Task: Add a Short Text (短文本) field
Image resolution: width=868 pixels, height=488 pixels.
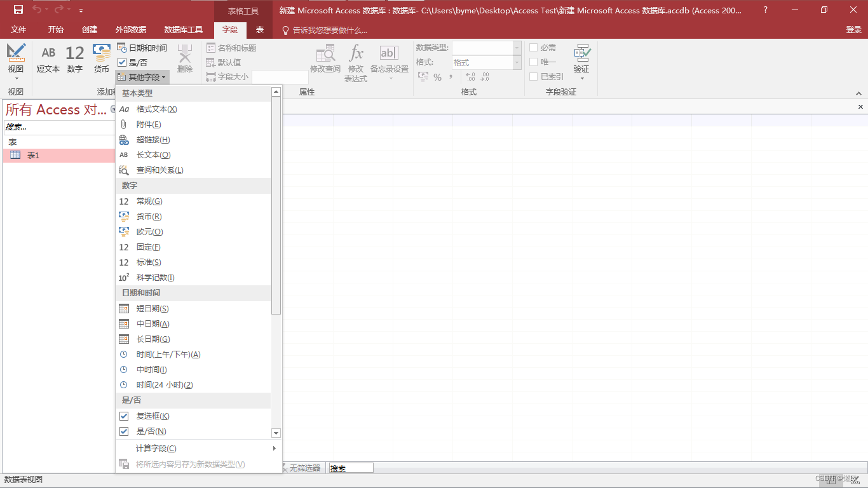Action: tap(48, 59)
